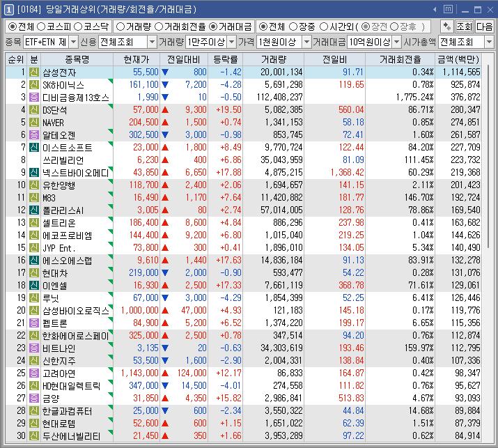Click the 신 badge icon for 셀트리온
The height and width of the screenshot is (448, 498).
[x=34, y=223]
